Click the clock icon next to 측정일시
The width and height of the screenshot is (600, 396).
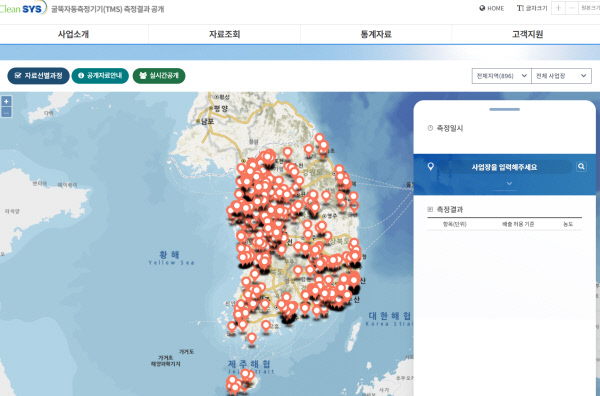pyautogui.click(x=430, y=128)
